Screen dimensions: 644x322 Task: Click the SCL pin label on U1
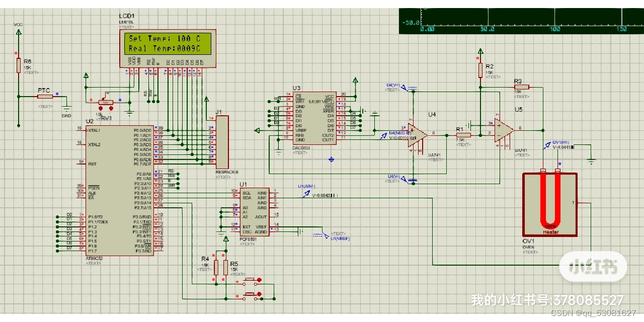(247, 193)
